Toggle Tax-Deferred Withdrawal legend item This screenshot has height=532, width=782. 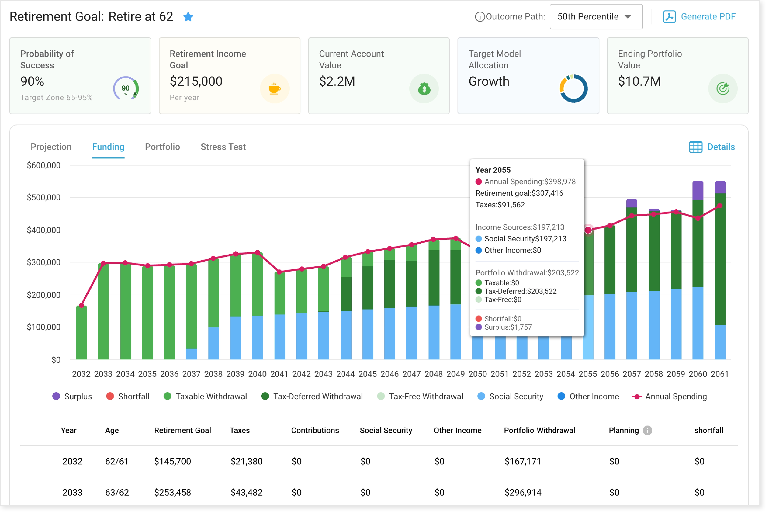click(312, 396)
